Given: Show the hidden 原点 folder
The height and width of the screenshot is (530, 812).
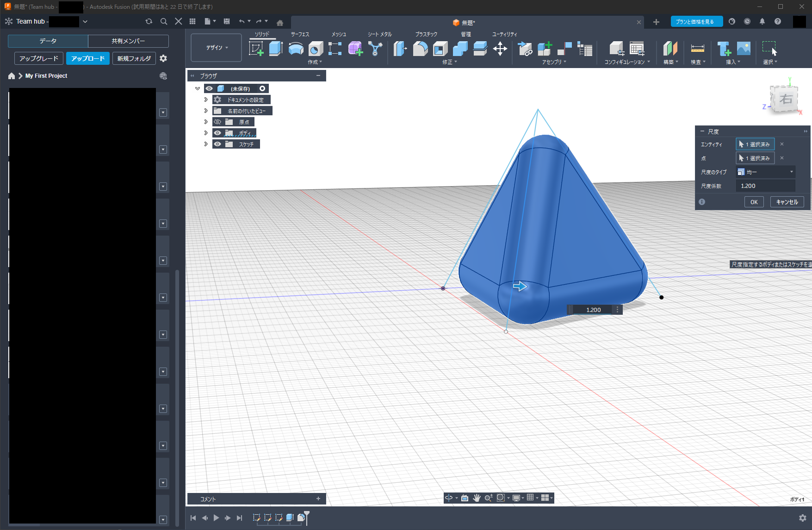Looking at the screenshot, I should pos(217,122).
